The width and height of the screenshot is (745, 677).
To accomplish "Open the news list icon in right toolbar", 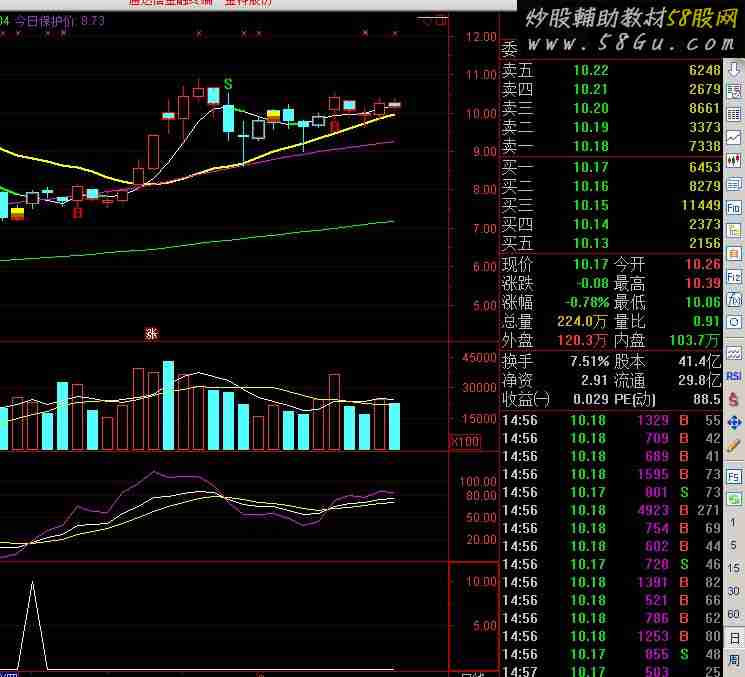I will [x=734, y=184].
